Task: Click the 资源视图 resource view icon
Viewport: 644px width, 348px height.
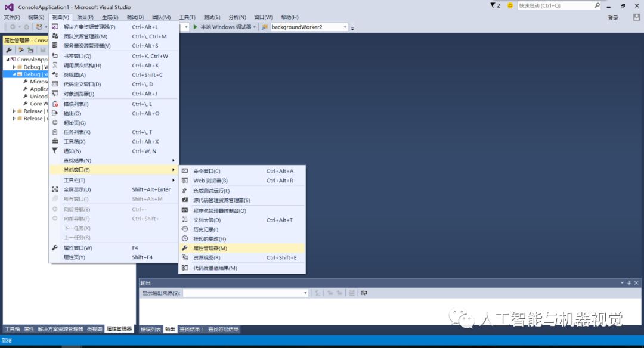Action: [x=185, y=257]
